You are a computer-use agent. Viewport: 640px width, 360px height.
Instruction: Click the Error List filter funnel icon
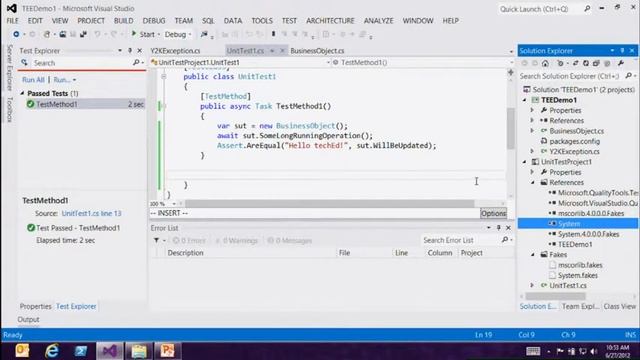156,240
